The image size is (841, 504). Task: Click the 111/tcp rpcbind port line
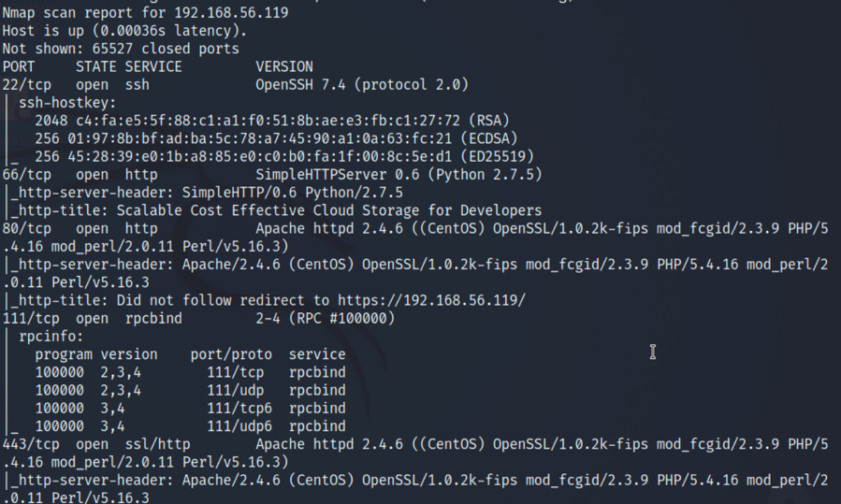(198, 319)
